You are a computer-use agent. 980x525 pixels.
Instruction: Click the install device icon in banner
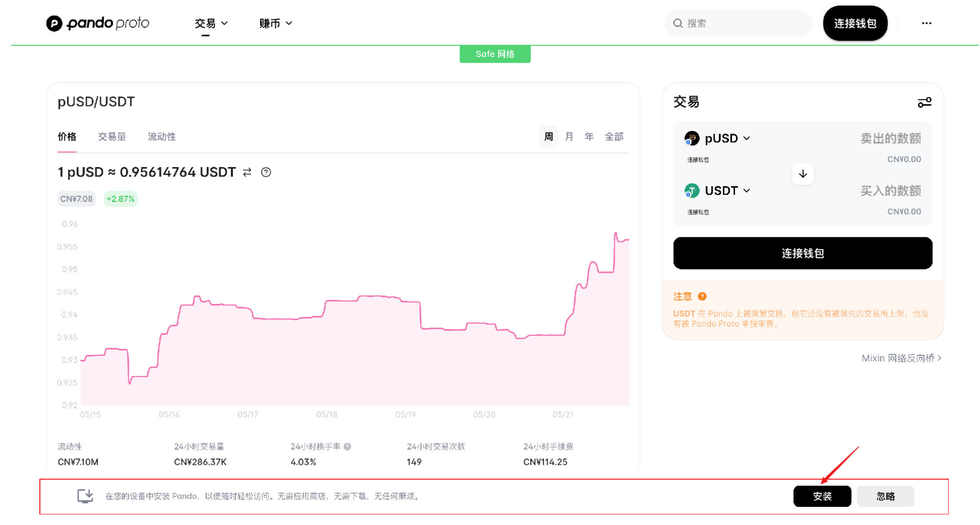[85, 496]
